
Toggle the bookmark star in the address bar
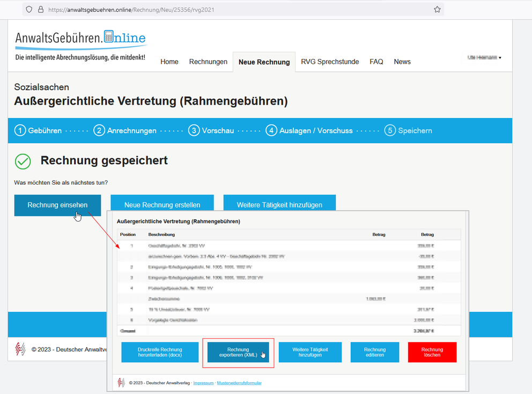pos(437,9)
